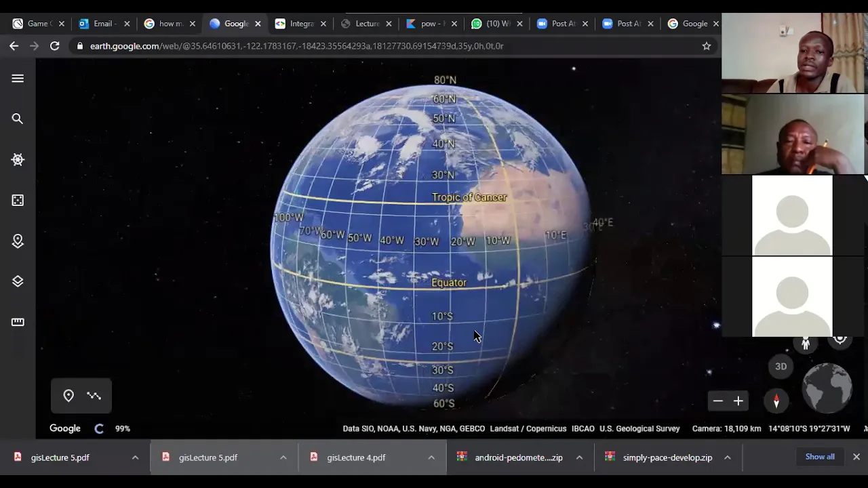Click the I'm Feeling Lucky dice icon

coord(18,200)
